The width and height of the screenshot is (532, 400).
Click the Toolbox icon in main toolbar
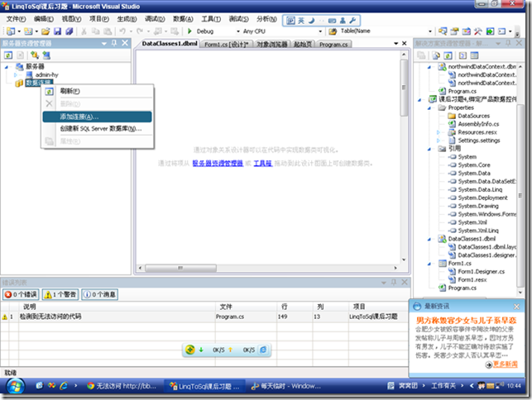477,31
